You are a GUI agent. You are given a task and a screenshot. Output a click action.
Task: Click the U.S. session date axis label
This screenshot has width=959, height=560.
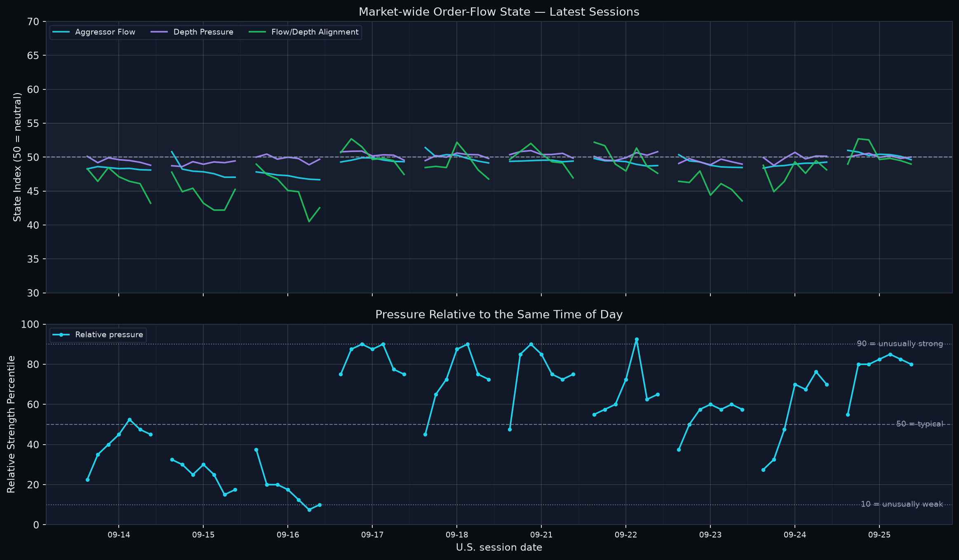pyautogui.click(x=499, y=548)
